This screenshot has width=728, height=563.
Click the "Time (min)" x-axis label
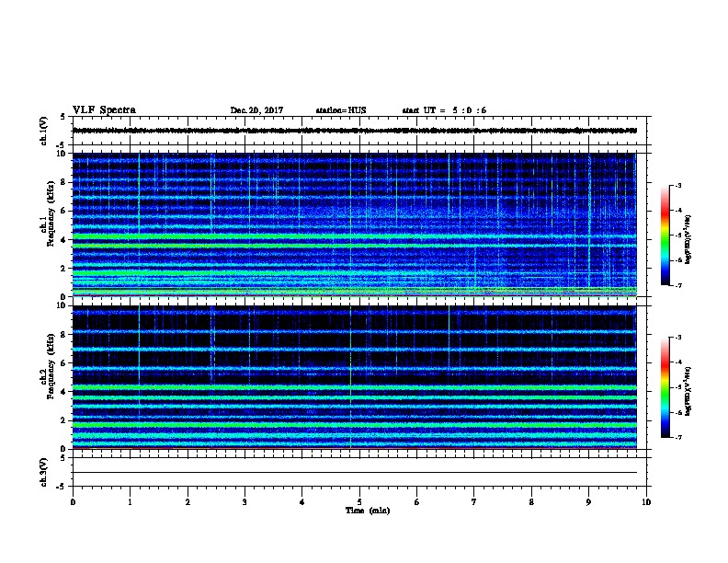[368, 511]
